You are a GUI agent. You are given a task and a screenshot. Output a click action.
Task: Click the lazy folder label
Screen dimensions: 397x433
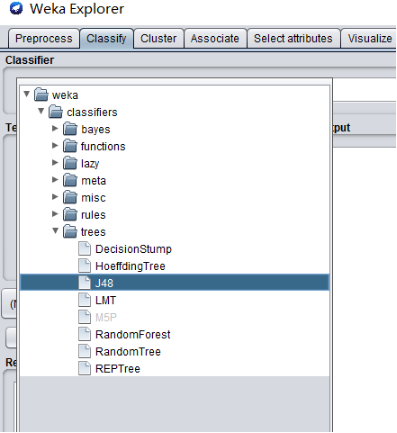[90, 164]
